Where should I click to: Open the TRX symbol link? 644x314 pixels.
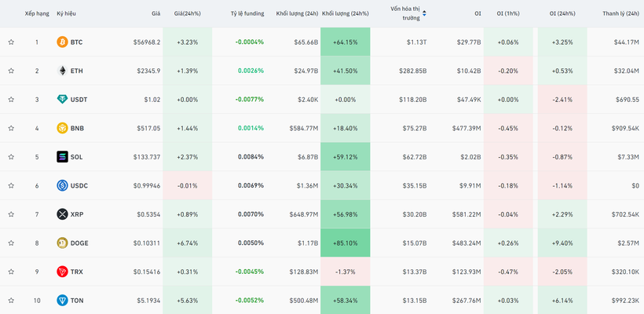[x=76, y=272]
